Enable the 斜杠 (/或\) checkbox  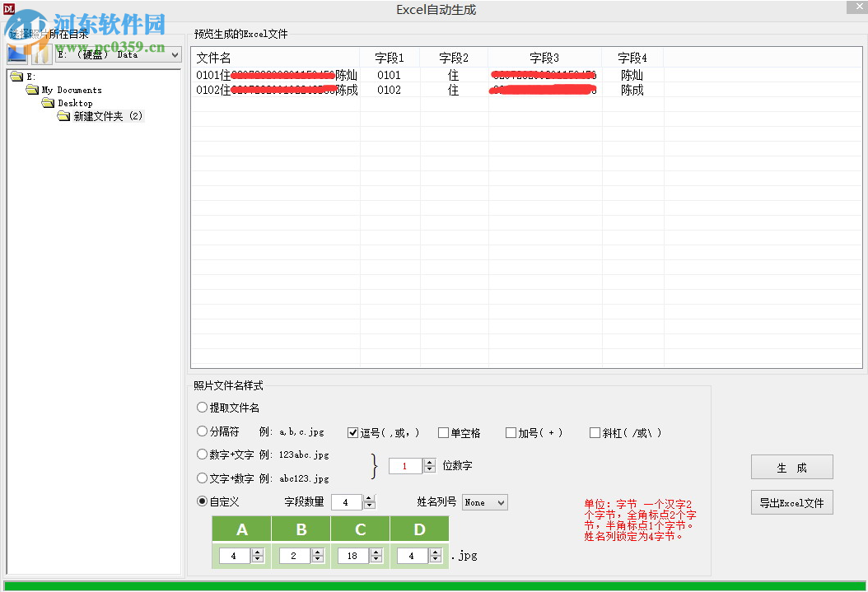[x=595, y=431]
